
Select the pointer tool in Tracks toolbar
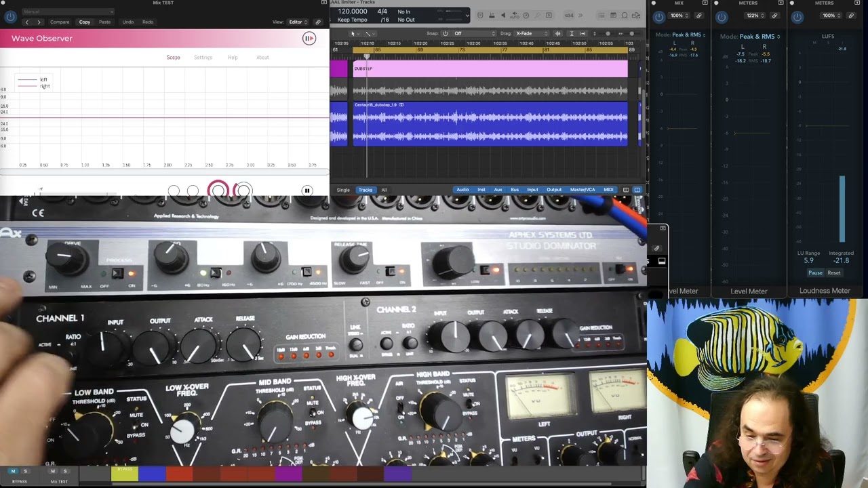tap(353, 33)
